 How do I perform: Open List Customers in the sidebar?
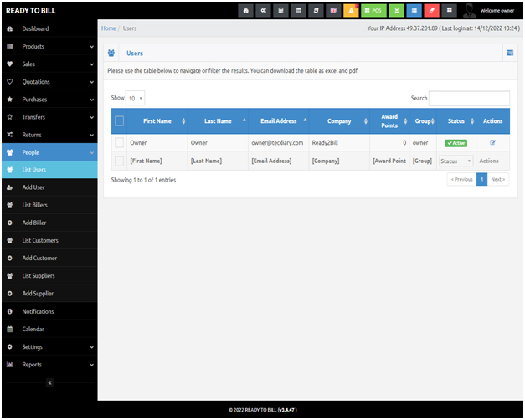pos(49,241)
